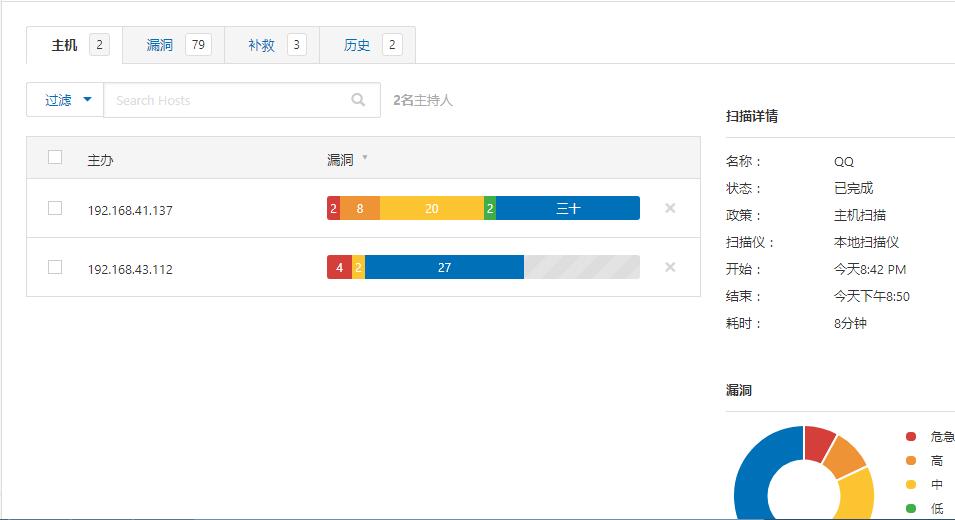Viewport: 955px width, 520px height.
Task: Click yellow segment of 192.168.43.112
Action: 358,267
